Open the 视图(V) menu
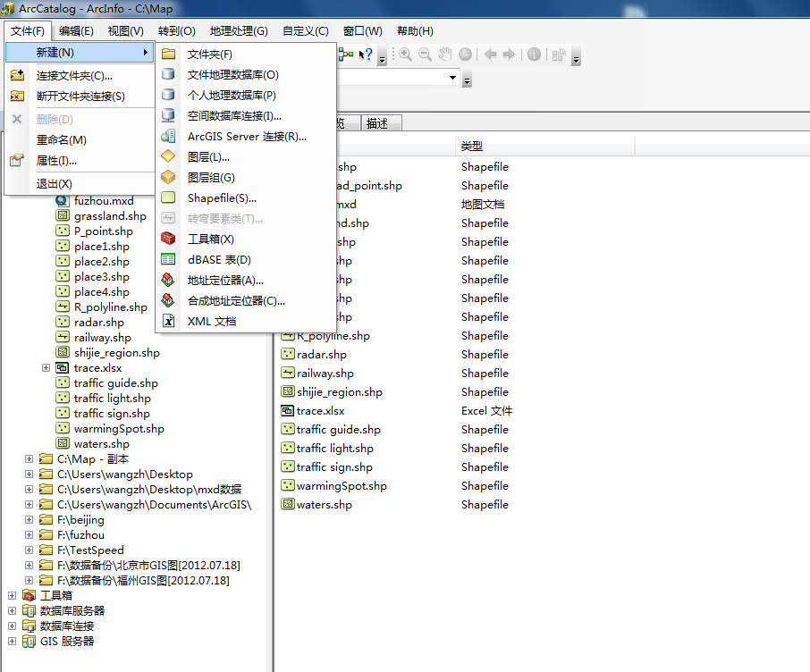 pos(125,31)
